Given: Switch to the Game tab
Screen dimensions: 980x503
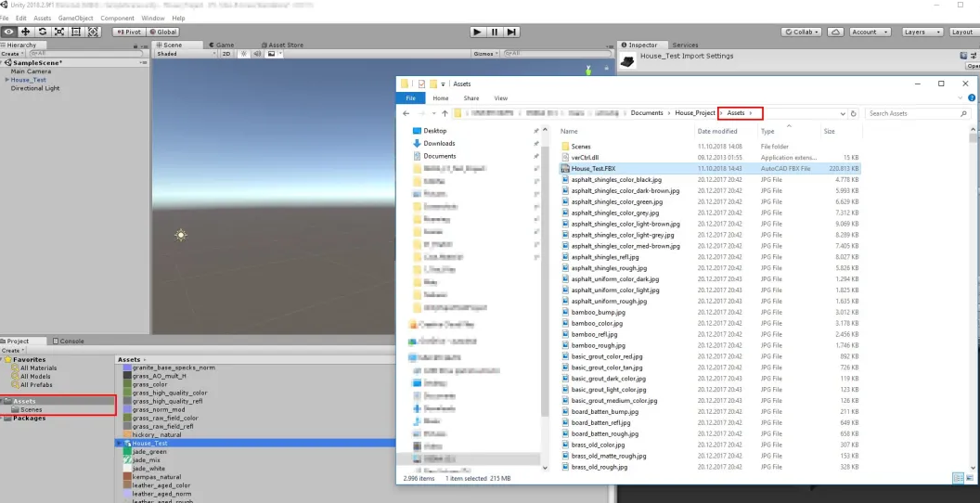Looking at the screenshot, I should coord(221,45).
